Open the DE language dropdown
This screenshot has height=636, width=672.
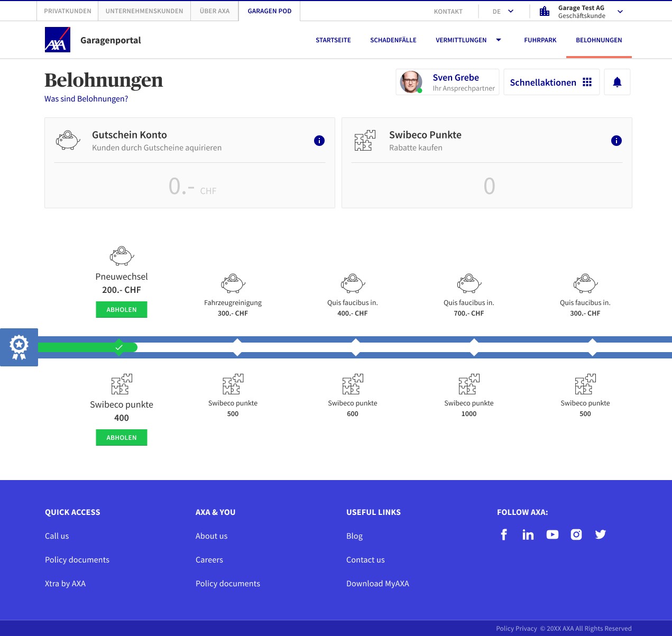click(x=503, y=11)
